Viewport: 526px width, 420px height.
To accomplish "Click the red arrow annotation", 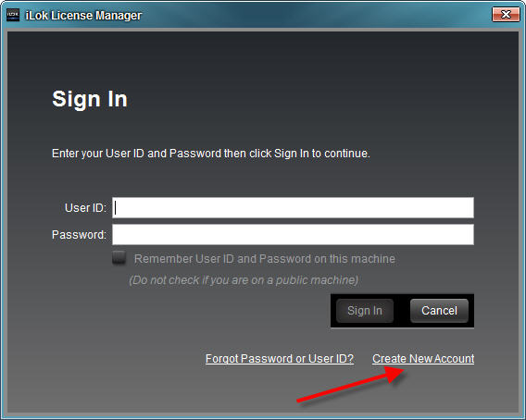I will click(351, 384).
